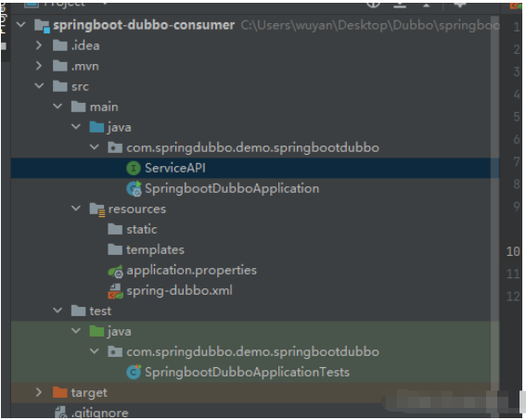The width and height of the screenshot is (526, 420).
Task: Select the target folder label
Action: [x=89, y=392]
